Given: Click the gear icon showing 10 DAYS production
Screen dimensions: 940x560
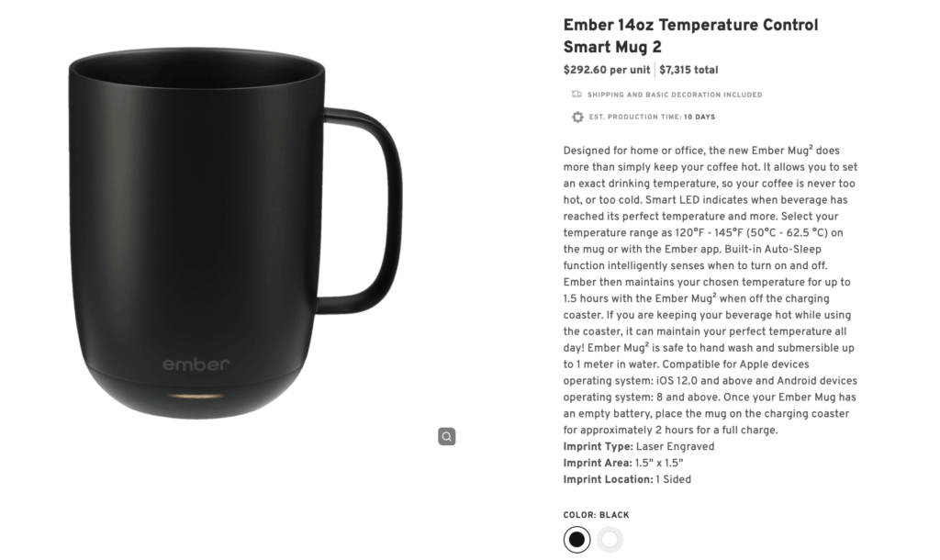Looking at the screenshot, I should pyautogui.click(x=576, y=117).
